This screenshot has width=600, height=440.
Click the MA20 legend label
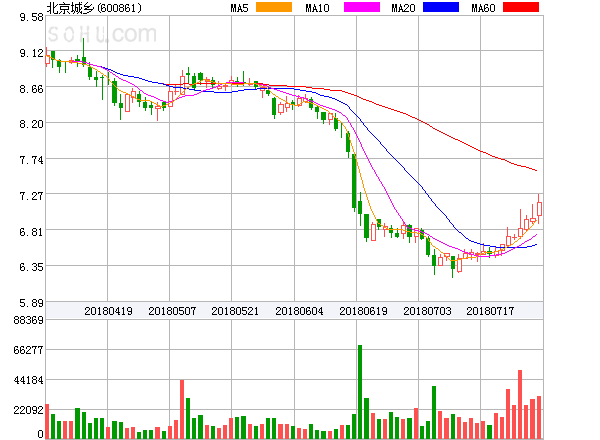[403, 8]
